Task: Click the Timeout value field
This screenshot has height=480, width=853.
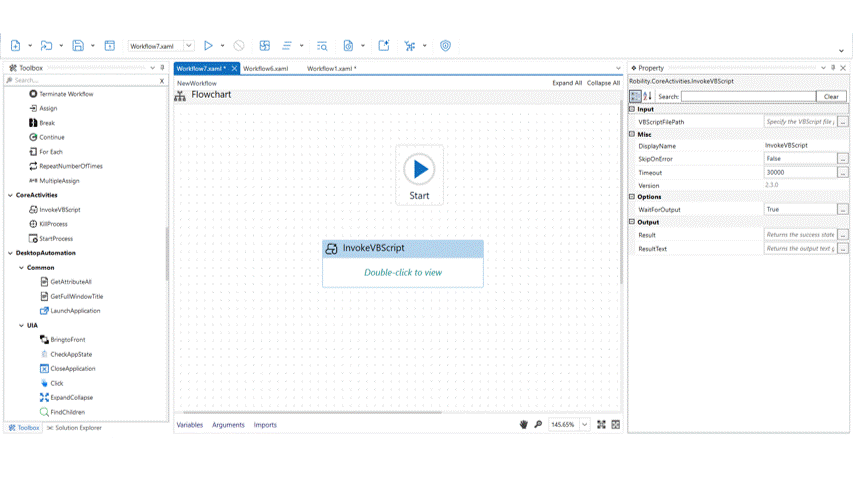Action: coord(800,172)
